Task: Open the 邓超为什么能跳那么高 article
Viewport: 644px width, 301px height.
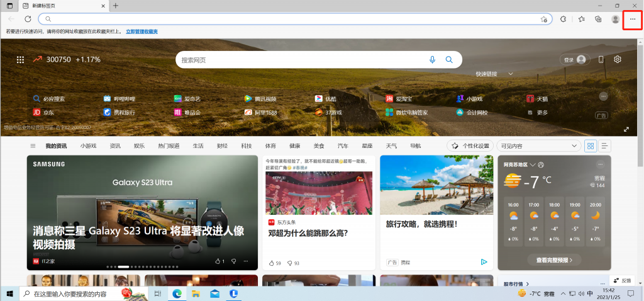Action: coord(308,233)
